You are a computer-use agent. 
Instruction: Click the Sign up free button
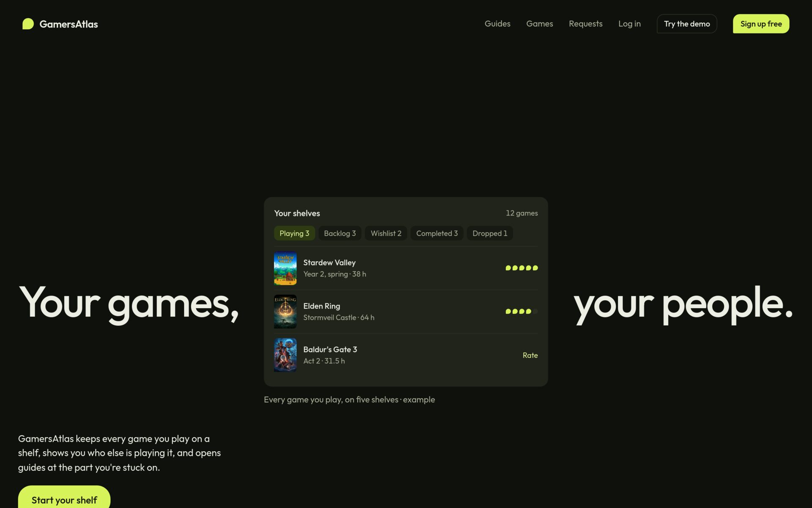click(x=761, y=24)
